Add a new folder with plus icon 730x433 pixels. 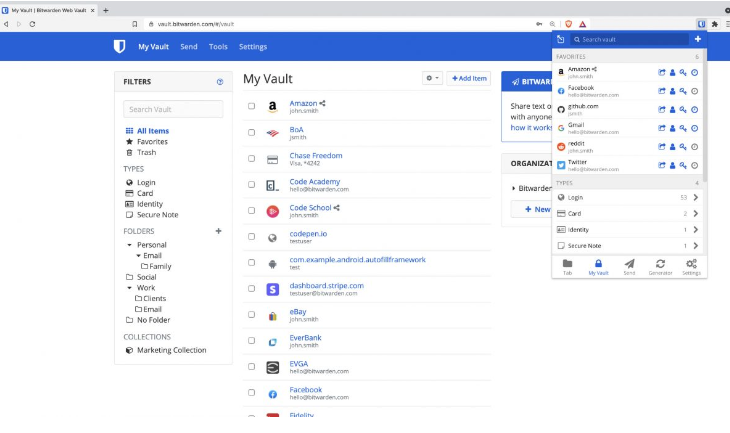[218, 231]
